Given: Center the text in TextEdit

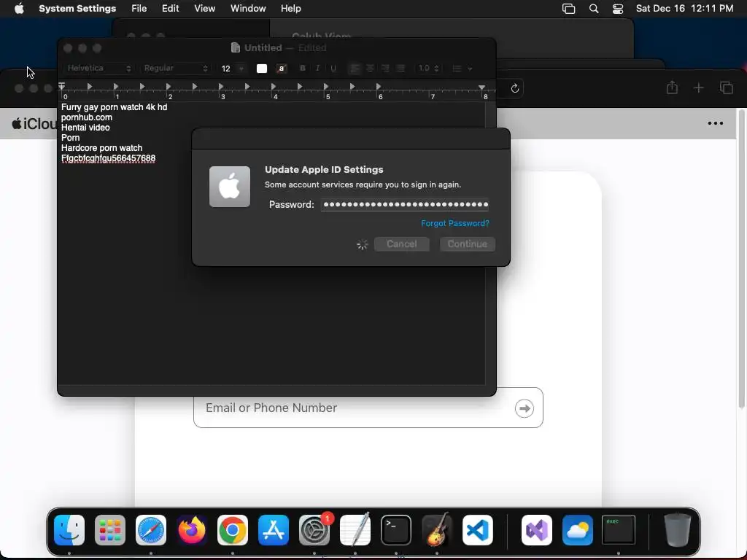Looking at the screenshot, I should pyautogui.click(x=370, y=69).
